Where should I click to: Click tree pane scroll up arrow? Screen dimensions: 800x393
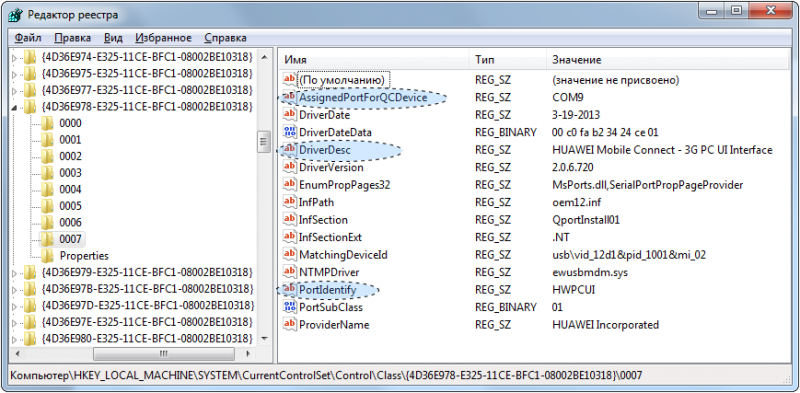pos(264,56)
